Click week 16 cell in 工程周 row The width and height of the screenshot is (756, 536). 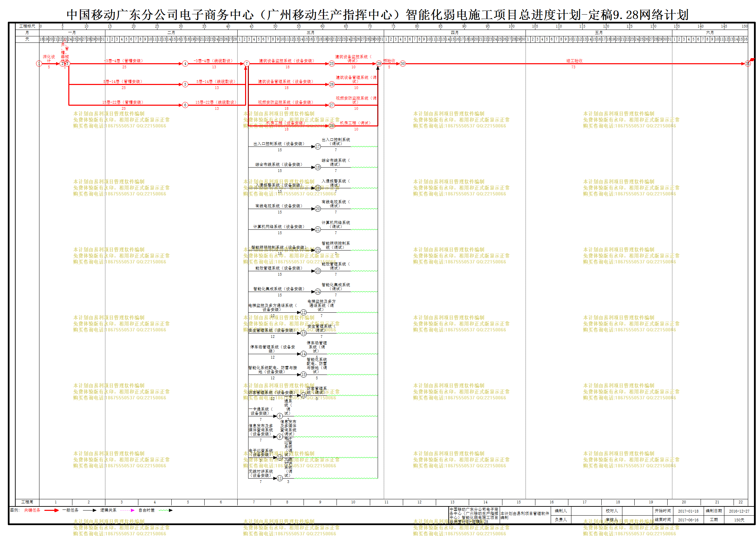point(552,502)
